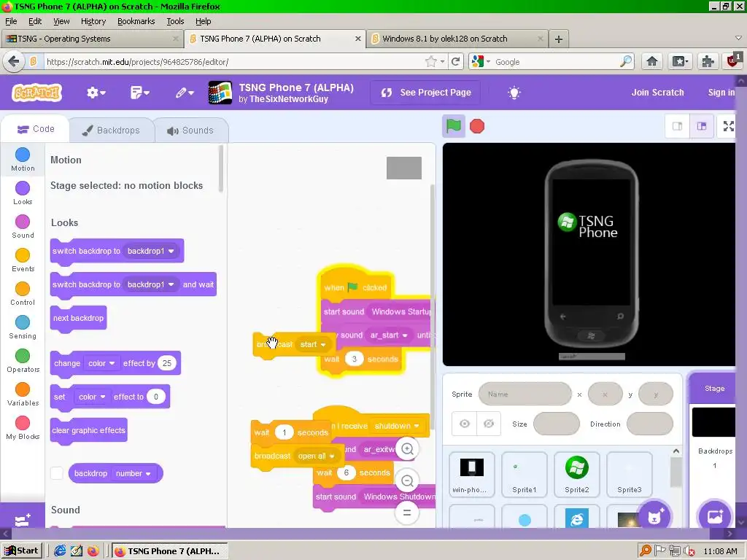747x560 pixels.
Task: Select the Sprite1 thumbnail
Action: [x=524, y=474]
